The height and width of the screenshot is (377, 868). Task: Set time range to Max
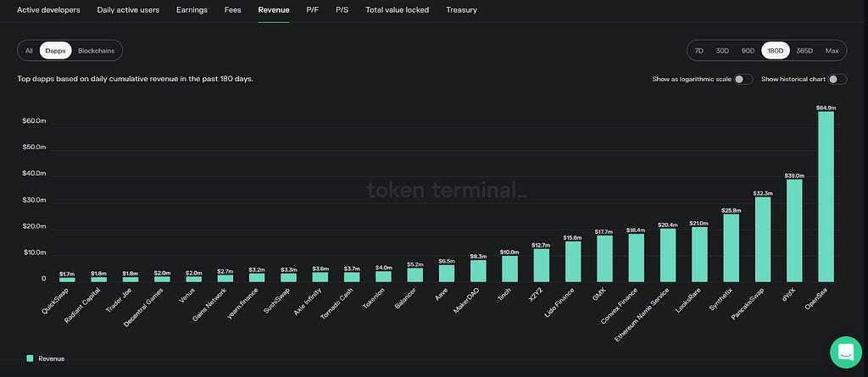click(832, 50)
